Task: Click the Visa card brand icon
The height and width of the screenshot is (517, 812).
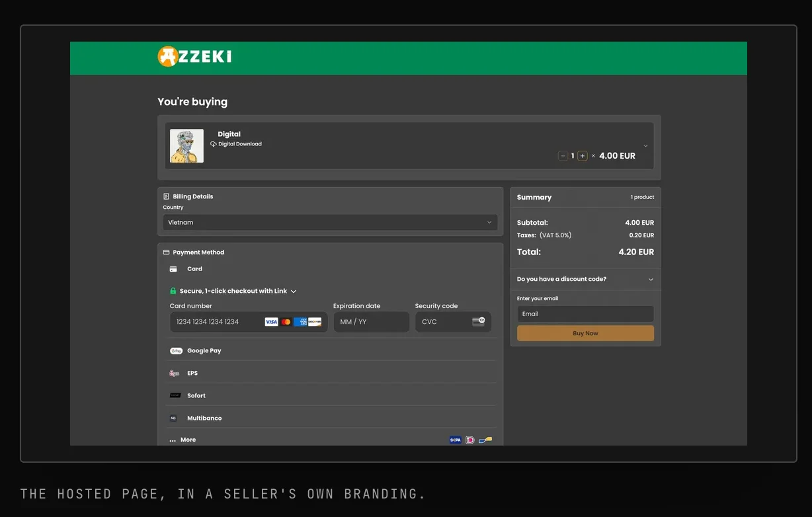Action: click(271, 322)
